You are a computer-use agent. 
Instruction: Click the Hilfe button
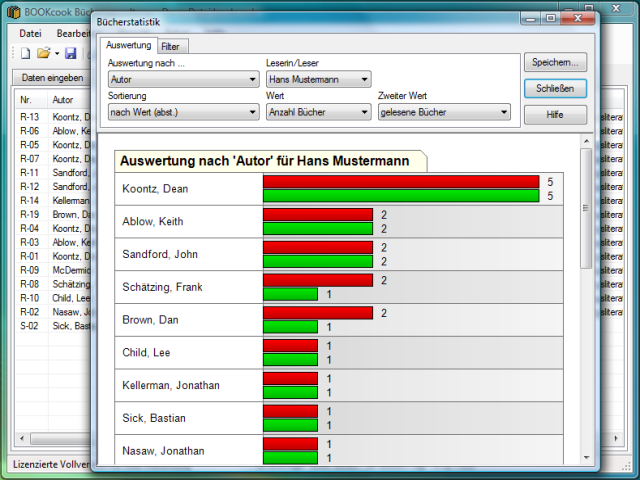[555, 114]
